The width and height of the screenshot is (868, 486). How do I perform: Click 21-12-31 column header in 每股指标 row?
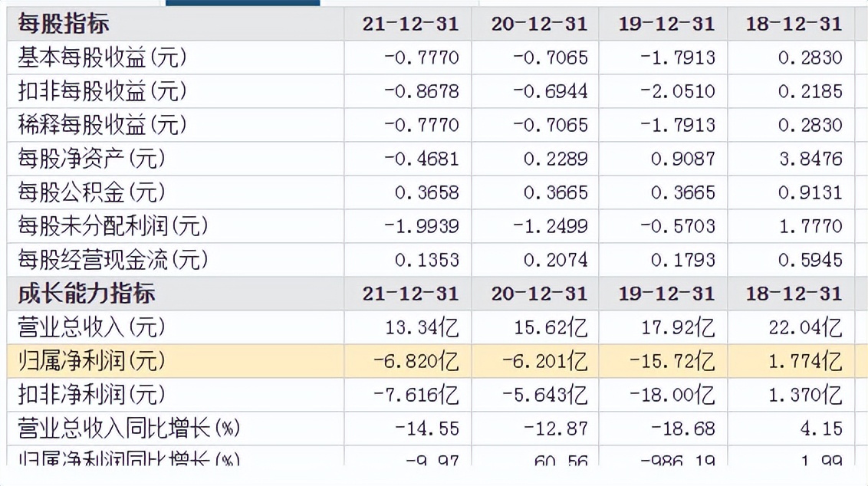tap(411, 24)
